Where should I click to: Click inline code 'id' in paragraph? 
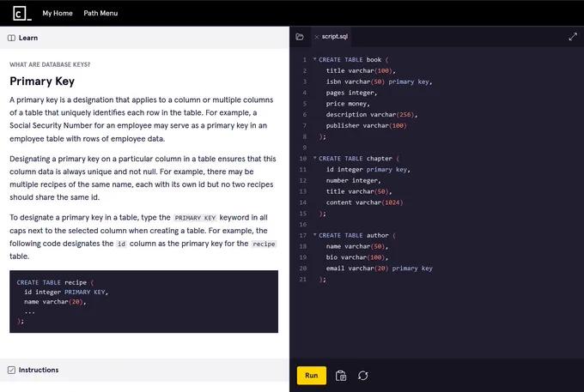[121, 244]
